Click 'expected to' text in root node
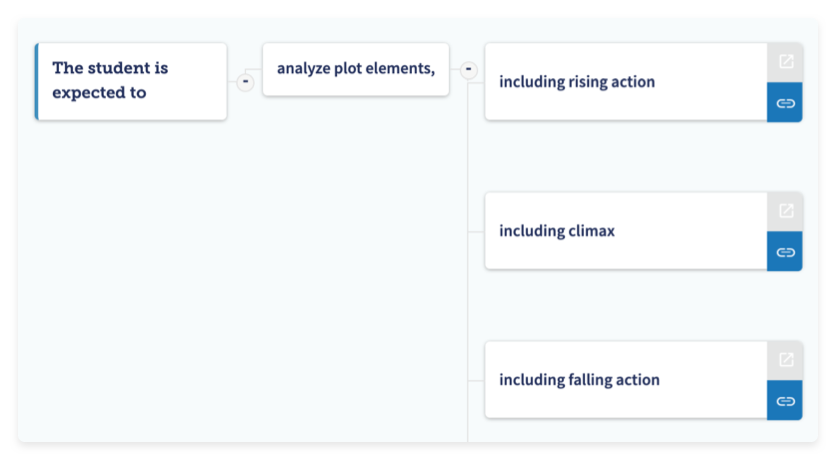The width and height of the screenshot is (836, 460). 99,93
